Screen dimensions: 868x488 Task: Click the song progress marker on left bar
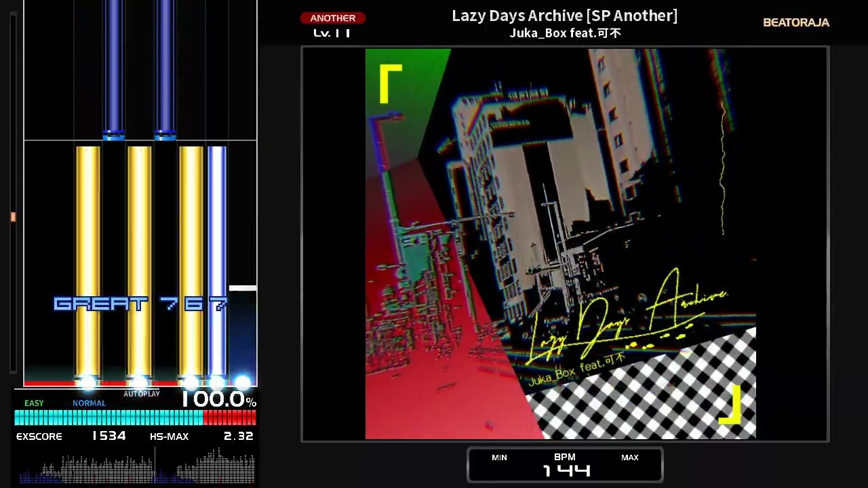pos(13,217)
